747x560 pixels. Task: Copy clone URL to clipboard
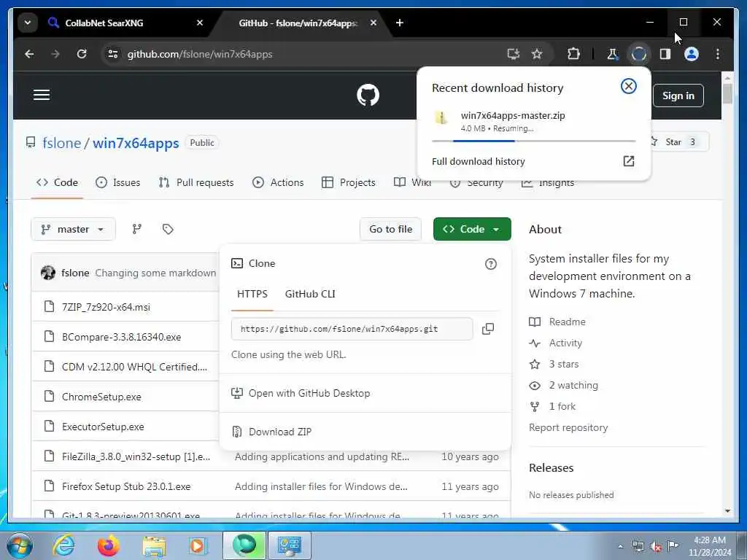point(488,329)
